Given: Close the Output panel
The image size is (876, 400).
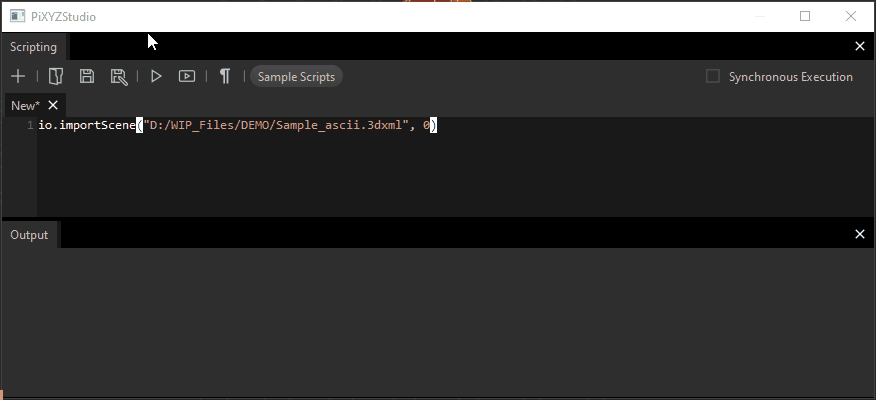Looking at the screenshot, I should tap(860, 234).
